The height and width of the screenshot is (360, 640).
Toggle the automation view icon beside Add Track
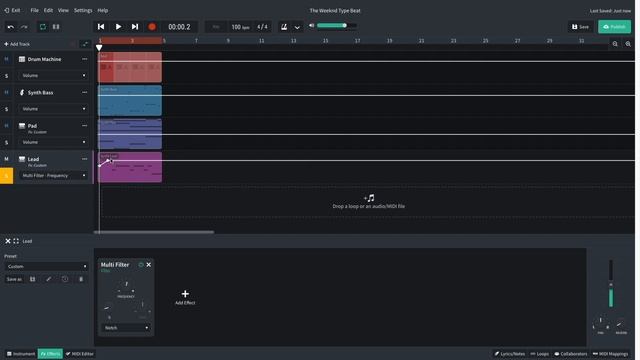point(85,44)
